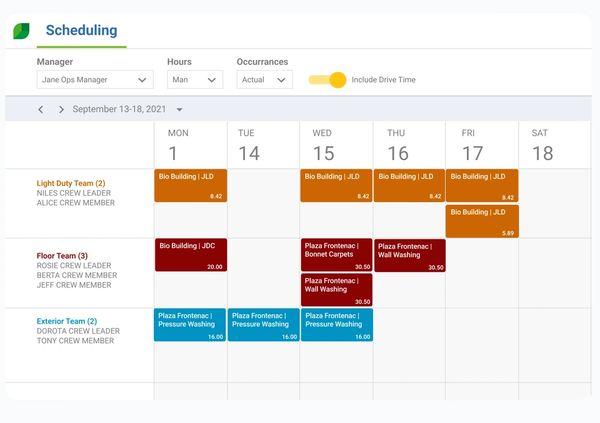600x423 pixels.
Task: Open Friday Bio Building 5.89 job
Action: click(482, 221)
